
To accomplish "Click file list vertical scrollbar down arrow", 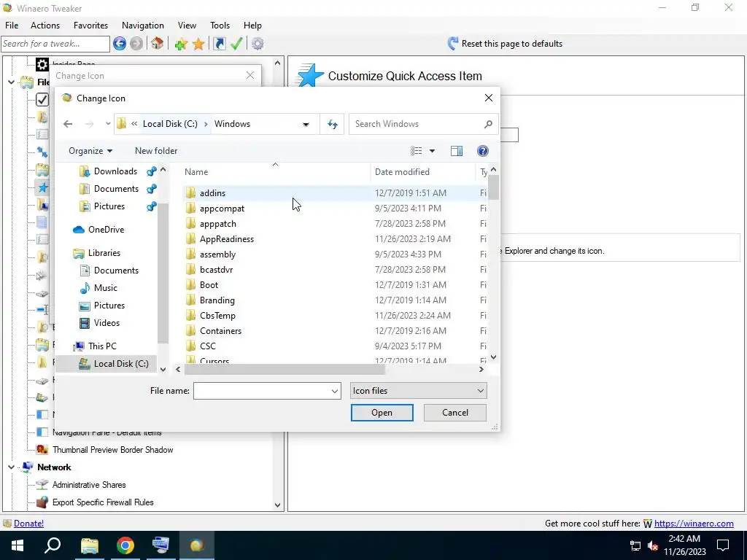I will [494, 357].
